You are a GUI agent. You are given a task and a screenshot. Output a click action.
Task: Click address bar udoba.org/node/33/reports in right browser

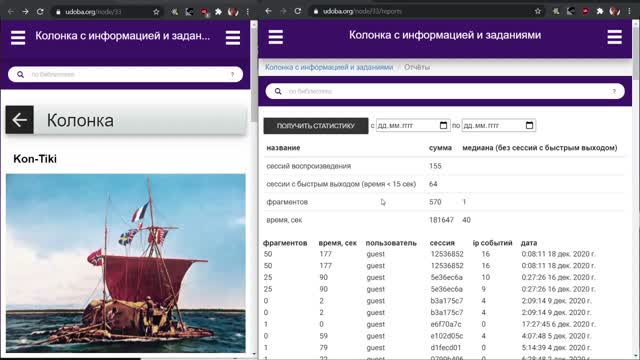point(428,11)
